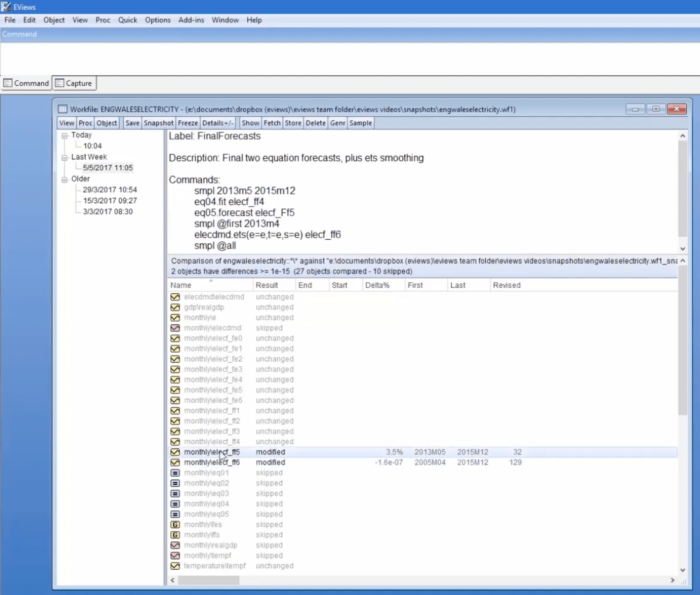The height and width of the screenshot is (595, 700).
Task: Click the series icon for monthly\elecf_ff5
Action: pyautogui.click(x=175, y=452)
